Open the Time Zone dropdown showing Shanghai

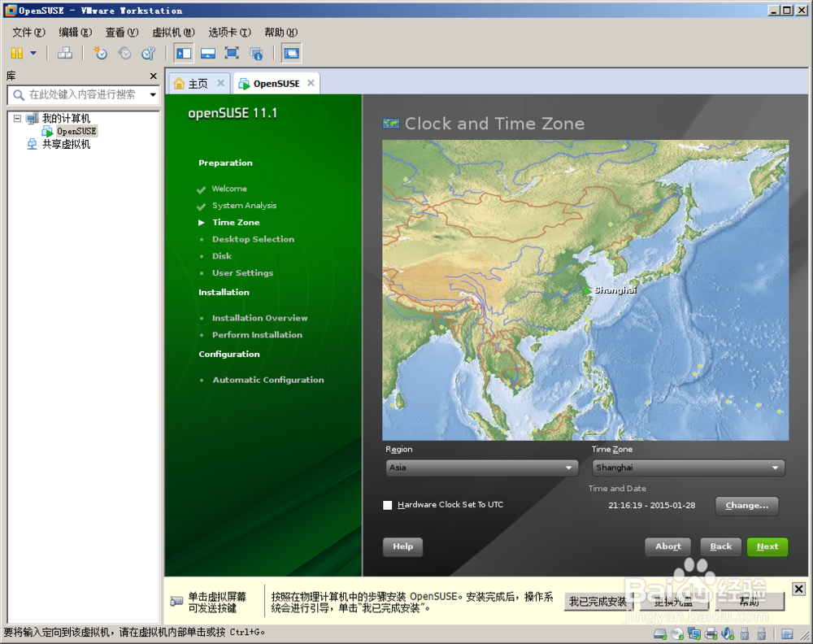(x=688, y=468)
